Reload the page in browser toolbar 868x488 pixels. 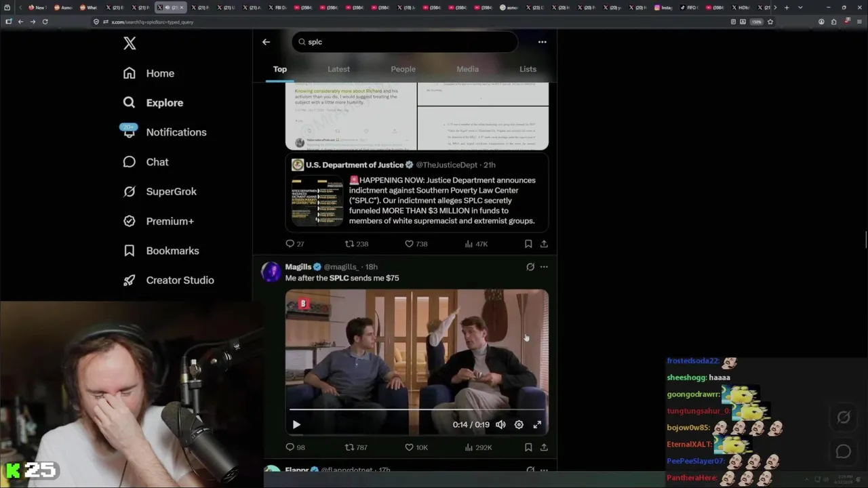tap(45, 22)
